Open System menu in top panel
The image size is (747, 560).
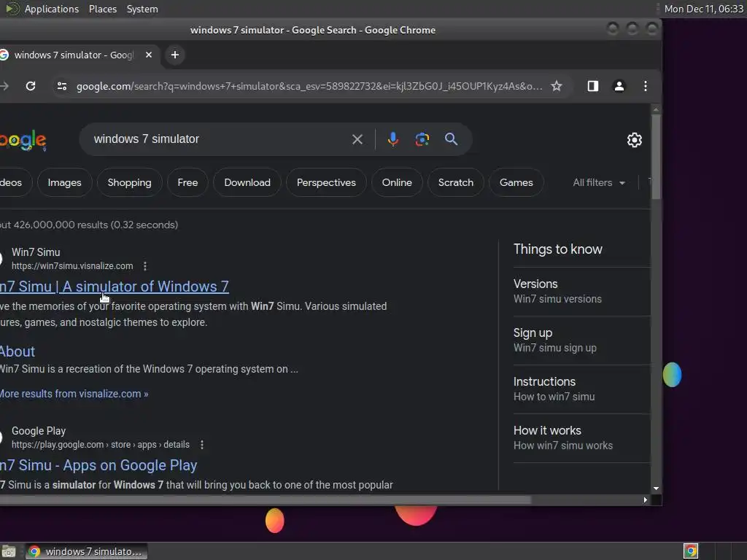(x=142, y=9)
